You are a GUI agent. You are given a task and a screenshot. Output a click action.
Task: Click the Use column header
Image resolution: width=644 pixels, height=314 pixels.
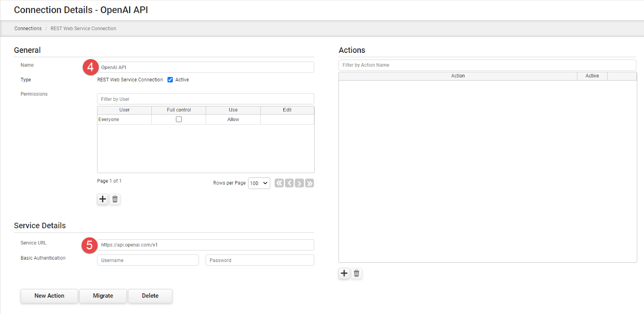coord(233,110)
